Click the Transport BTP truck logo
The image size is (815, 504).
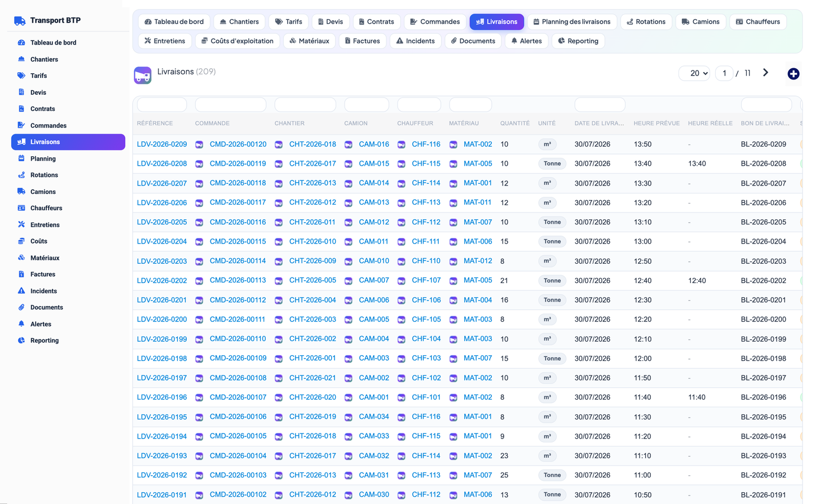click(20, 21)
